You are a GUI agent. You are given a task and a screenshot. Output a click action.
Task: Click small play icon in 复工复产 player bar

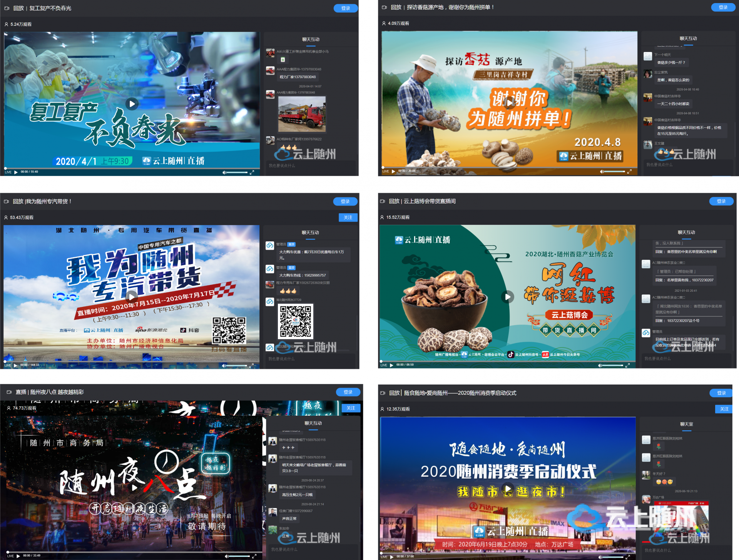[x=16, y=172]
